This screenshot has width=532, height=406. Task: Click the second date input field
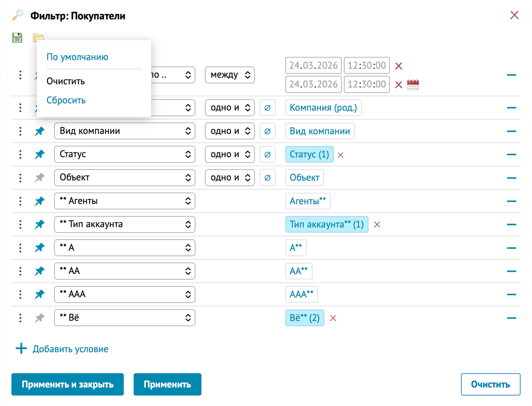point(313,84)
